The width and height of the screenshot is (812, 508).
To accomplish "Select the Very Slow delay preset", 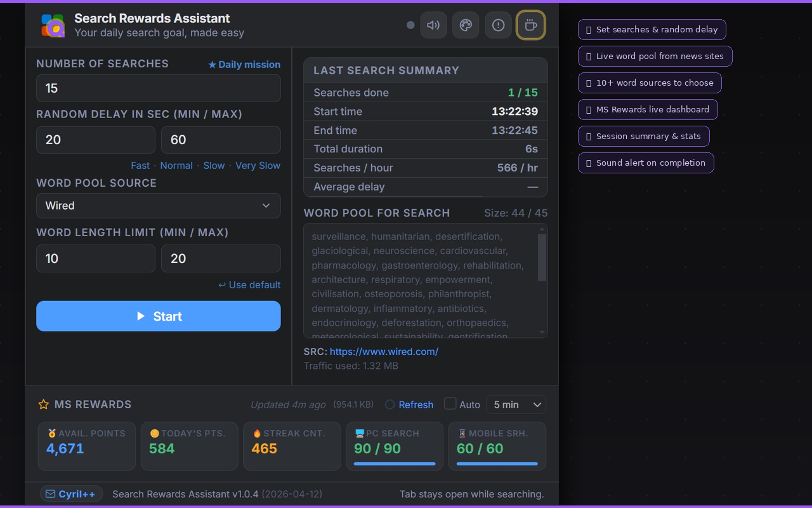I will [258, 165].
